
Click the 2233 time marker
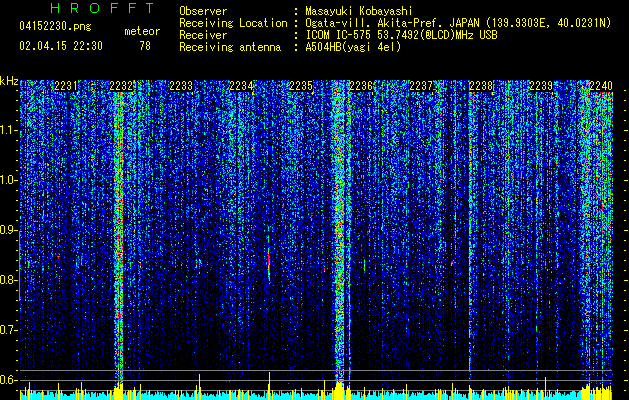point(181,86)
